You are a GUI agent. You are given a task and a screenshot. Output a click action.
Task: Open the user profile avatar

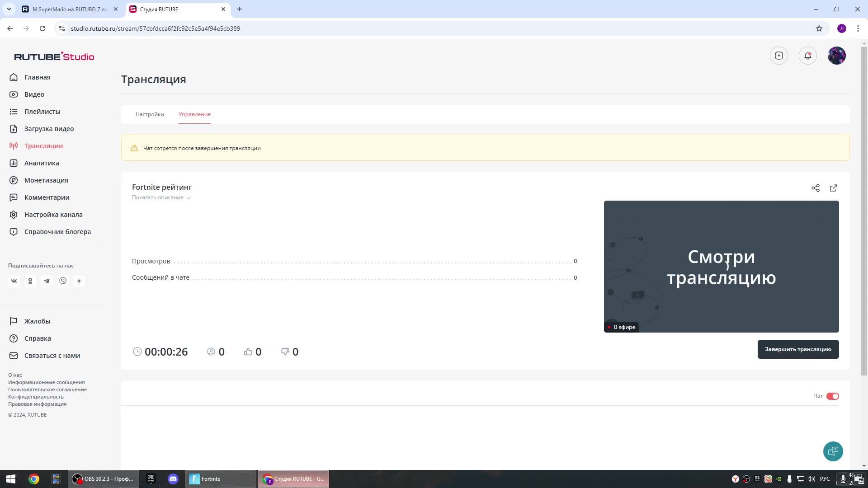836,56
